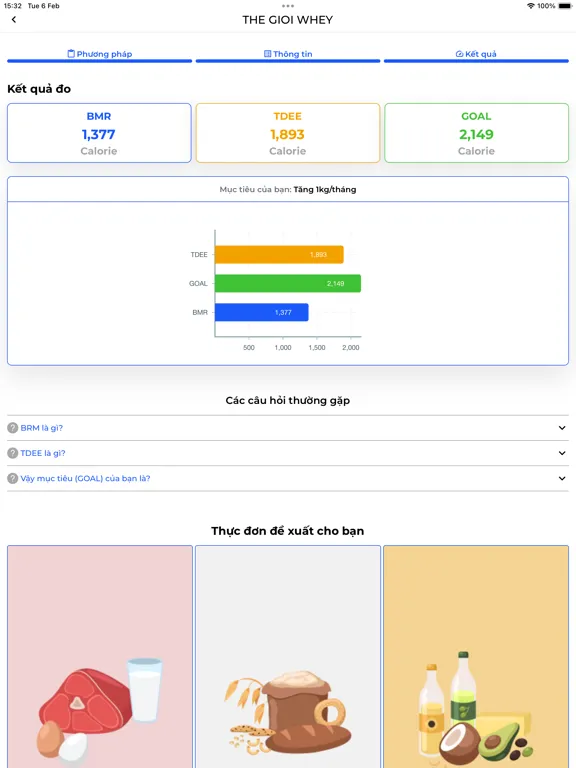The width and height of the screenshot is (576, 768).
Task: Click the 'Tăng 1kg/tháng' goal text
Action: coord(325,190)
